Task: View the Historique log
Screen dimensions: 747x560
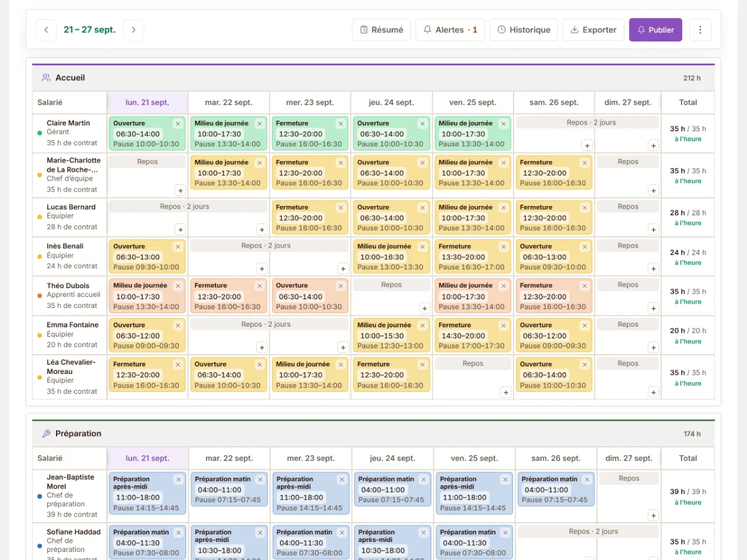Action: point(524,30)
